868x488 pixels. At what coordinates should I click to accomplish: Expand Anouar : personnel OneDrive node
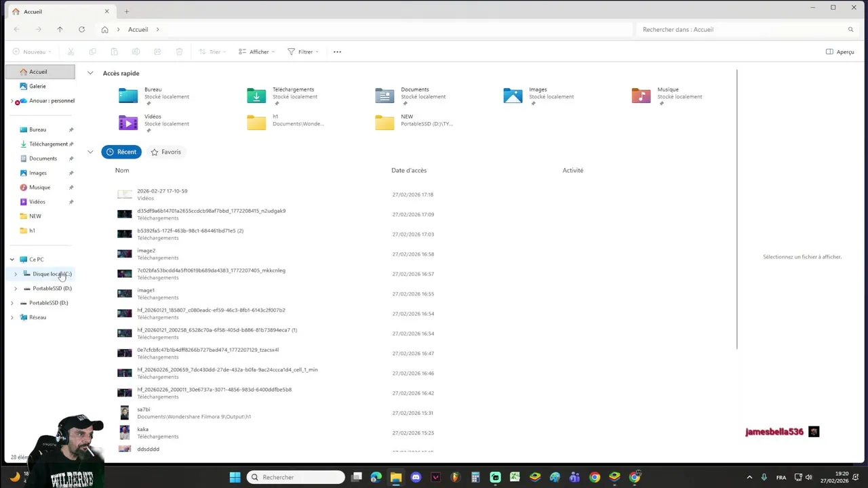click(12, 101)
